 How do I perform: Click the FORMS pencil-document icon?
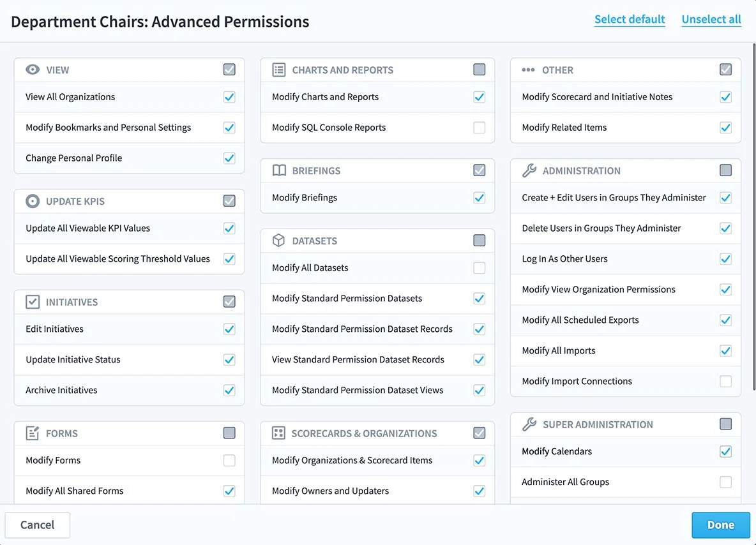point(33,433)
